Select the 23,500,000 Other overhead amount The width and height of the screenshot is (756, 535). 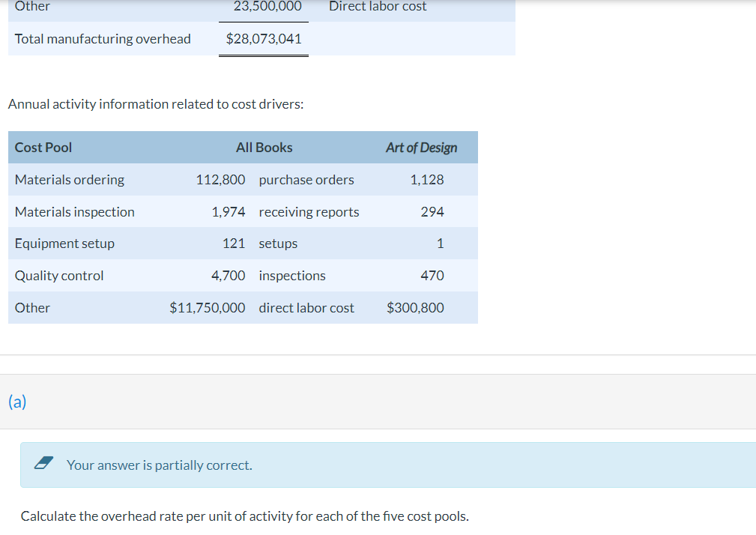[x=267, y=6]
